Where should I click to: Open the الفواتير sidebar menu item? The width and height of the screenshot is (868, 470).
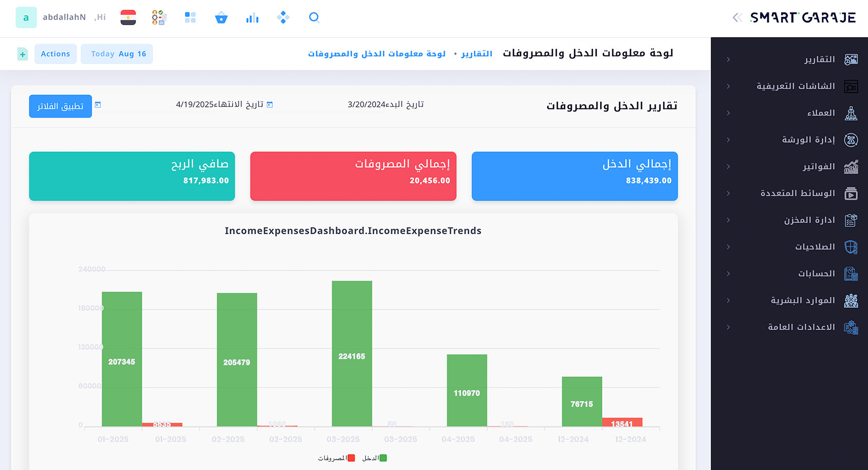coord(819,166)
